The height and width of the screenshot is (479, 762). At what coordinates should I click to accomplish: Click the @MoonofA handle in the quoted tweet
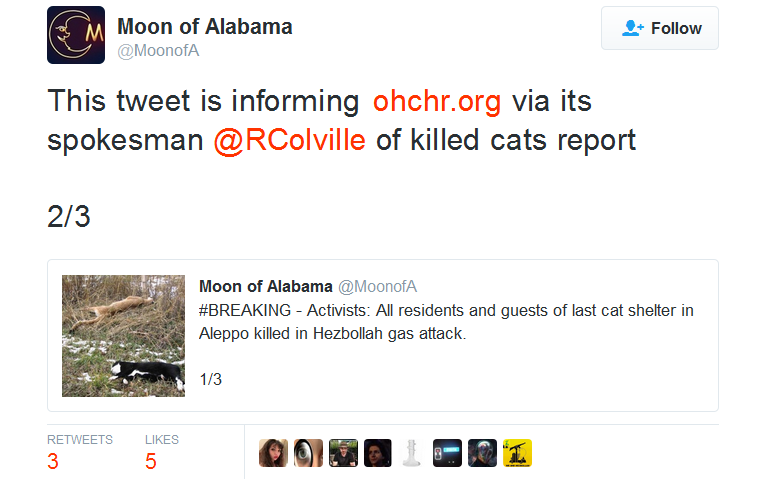(376, 287)
